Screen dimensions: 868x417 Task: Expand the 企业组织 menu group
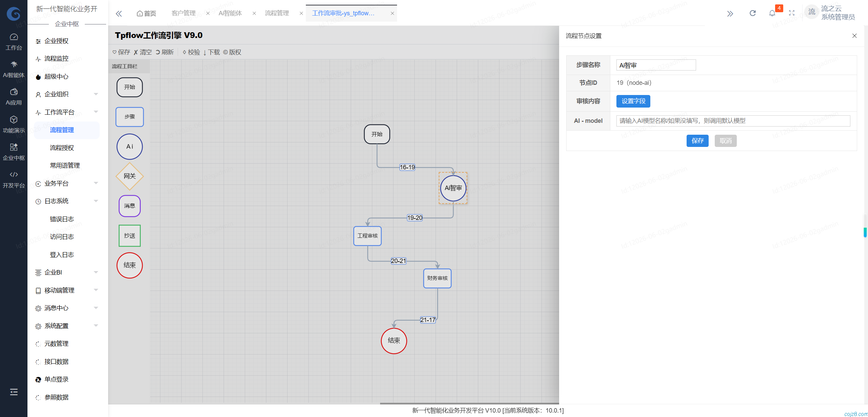[67, 94]
